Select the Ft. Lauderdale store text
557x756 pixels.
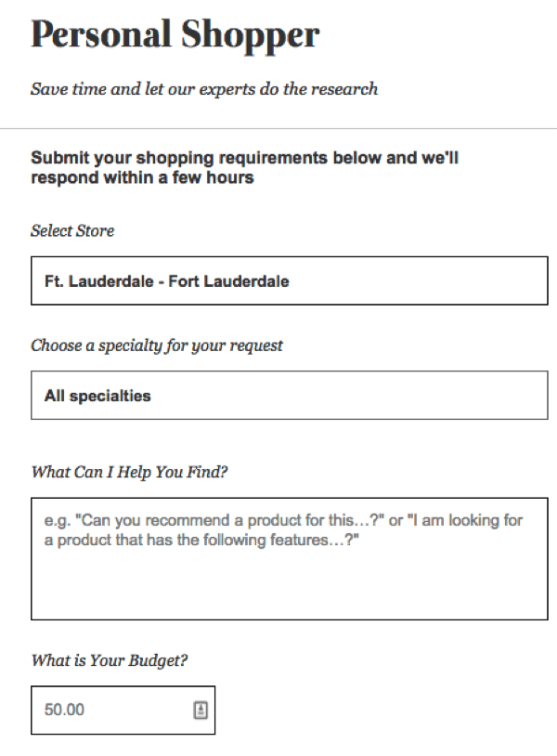[167, 281]
